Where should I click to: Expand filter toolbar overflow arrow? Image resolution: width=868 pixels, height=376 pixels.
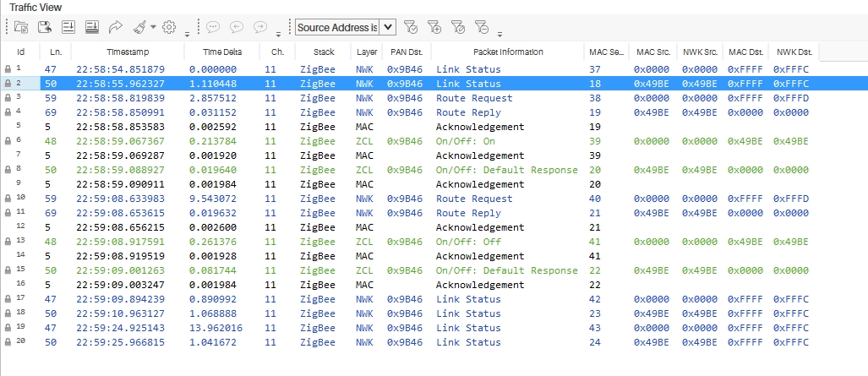[x=500, y=35]
